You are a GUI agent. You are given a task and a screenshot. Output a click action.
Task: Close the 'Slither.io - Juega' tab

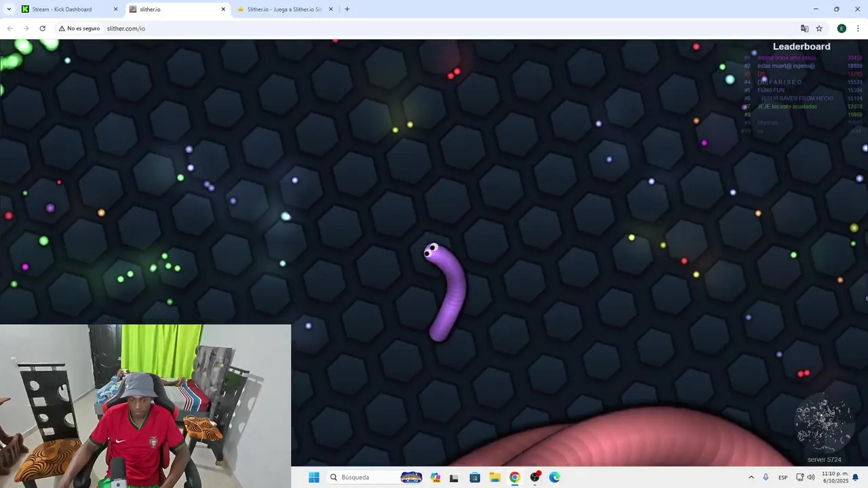(x=331, y=9)
